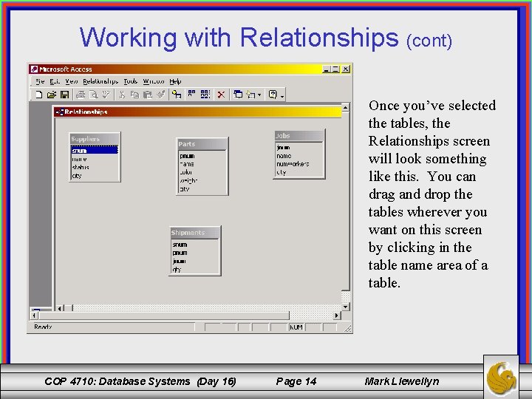Select name field in Suppliers table
532x399 pixels.
tap(95, 159)
